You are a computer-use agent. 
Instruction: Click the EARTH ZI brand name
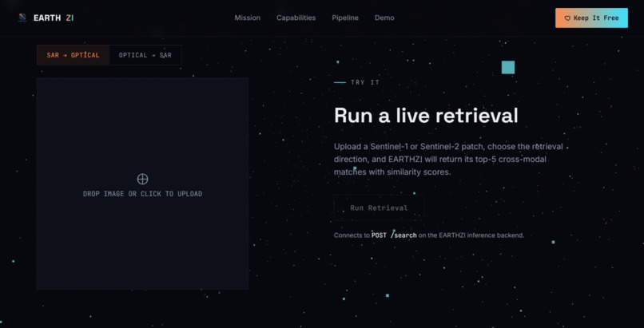tap(54, 18)
